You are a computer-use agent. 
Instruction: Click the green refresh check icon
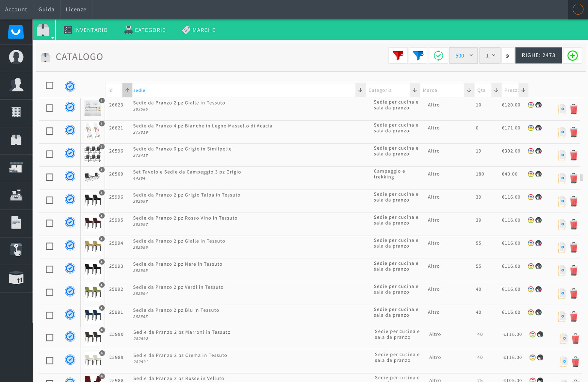(x=438, y=56)
